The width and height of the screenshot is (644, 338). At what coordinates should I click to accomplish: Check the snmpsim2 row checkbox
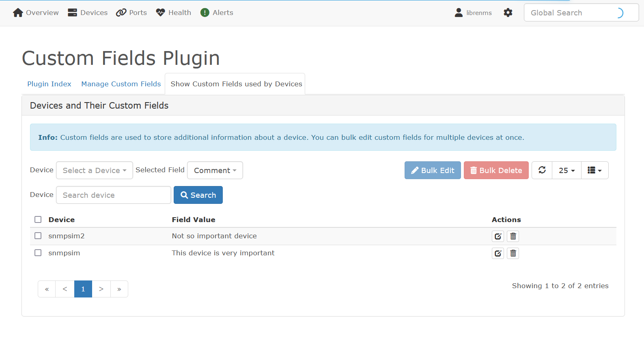(x=38, y=236)
